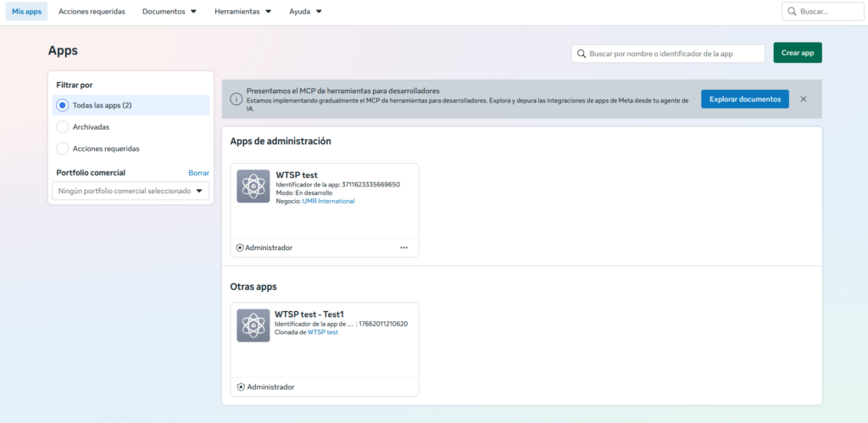Click the Otras apps heading
The width and height of the screenshot is (868, 423).
[x=253, y=287]
